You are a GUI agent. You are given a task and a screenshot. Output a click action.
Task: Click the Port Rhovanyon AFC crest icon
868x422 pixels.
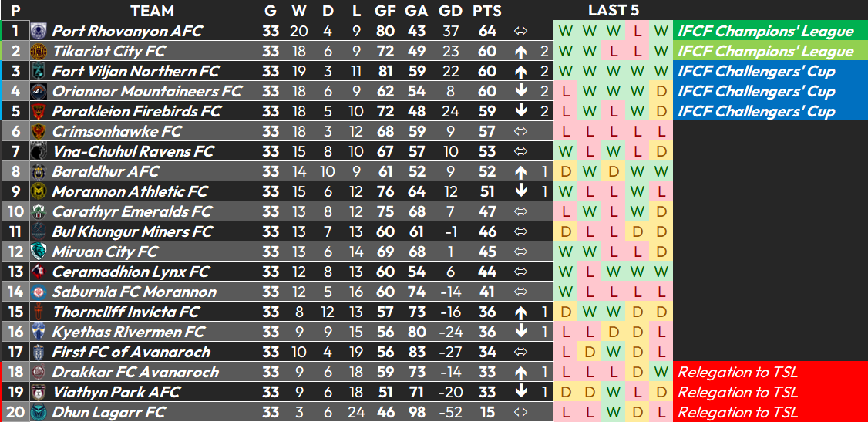coord(39,31)
